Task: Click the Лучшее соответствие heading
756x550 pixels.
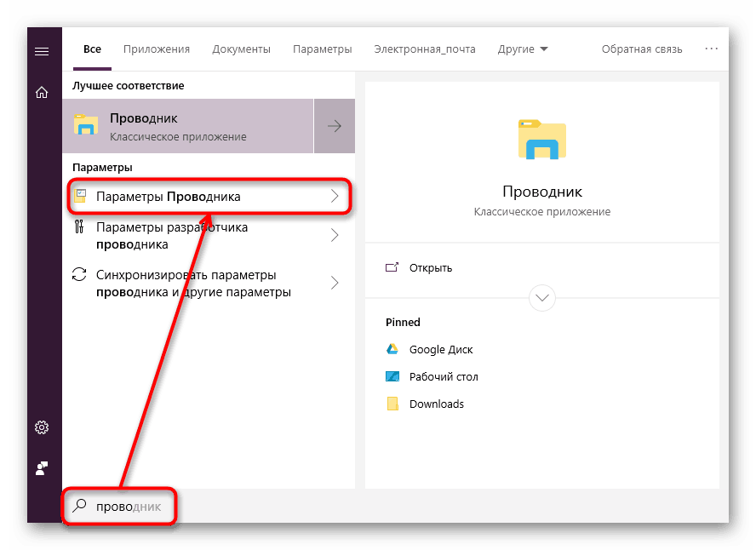Action: pos(129,86)
